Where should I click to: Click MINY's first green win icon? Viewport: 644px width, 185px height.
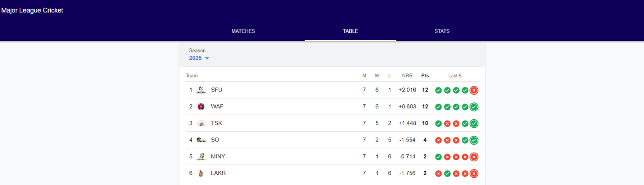click(x=438, y=157)
